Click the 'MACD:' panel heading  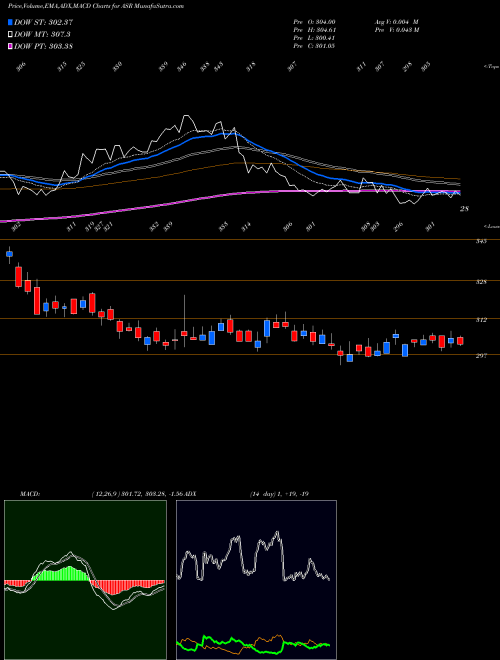tap(29, 494)
